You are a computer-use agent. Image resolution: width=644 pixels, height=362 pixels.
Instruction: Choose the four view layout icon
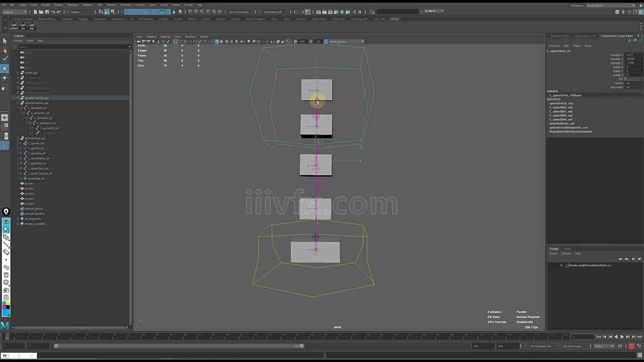pyautogui.click(x=5, y=127)
